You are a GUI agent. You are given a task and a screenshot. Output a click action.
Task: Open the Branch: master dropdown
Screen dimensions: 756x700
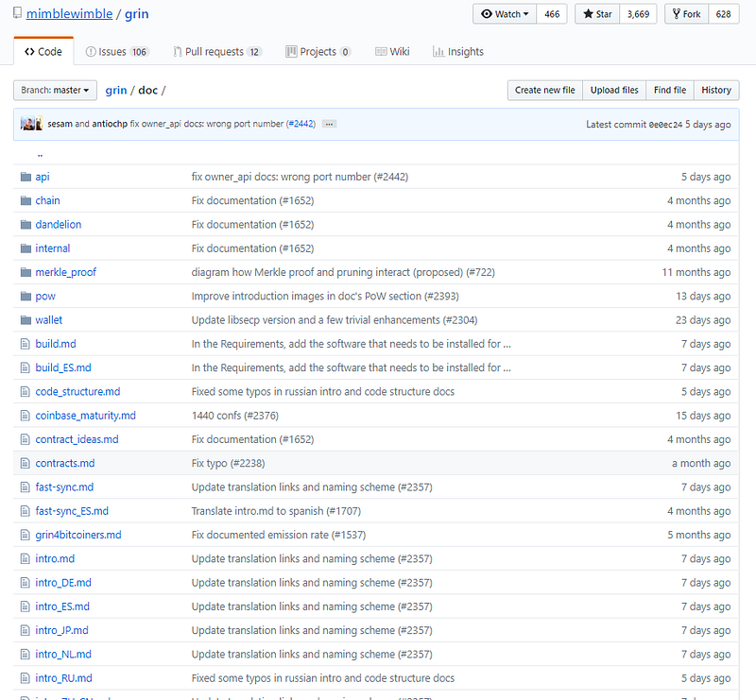click(55, 90)
